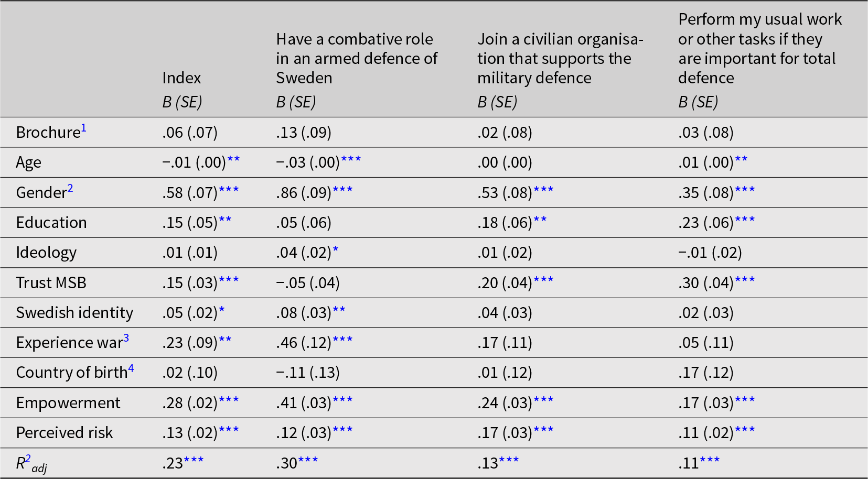This screenshot has width=868, height=479.
Task: Click the asterisk after Swedish identity .05 (.02)
Action: pyautogui.click(x=222, y=310)
